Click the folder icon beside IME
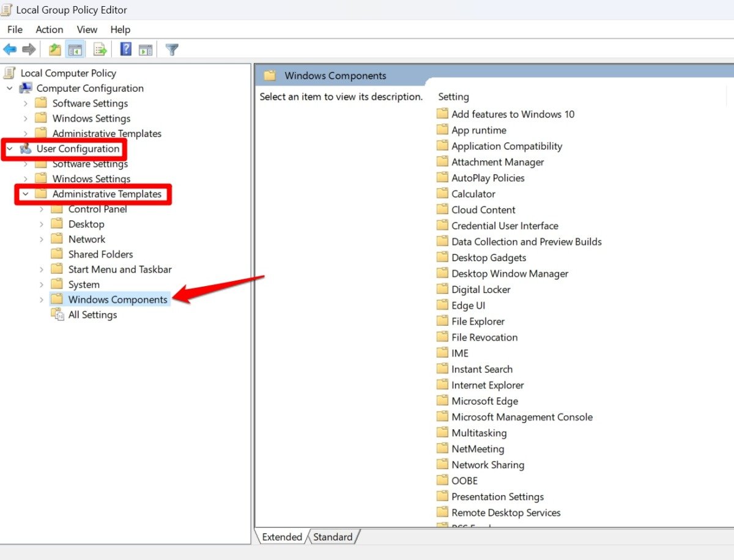 click(442, 352)
